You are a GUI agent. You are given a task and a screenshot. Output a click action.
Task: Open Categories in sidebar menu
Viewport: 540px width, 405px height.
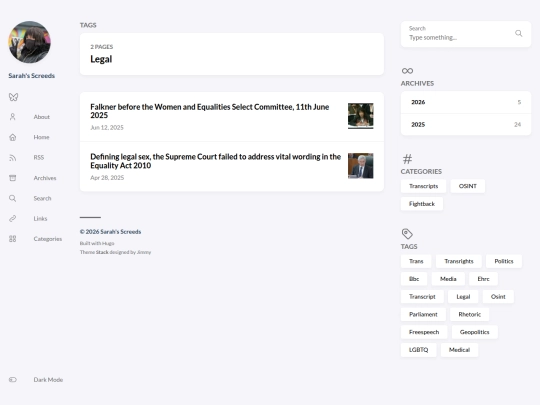coord(48,239)
